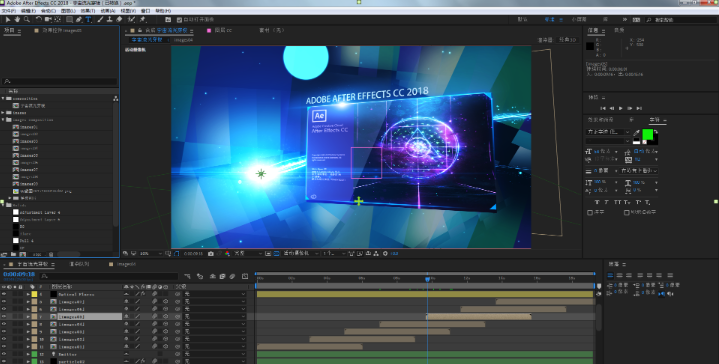This screenshot has width=719, height=364.
Task: Left-align text in the Paragraph panel
Action: (x=610, y=275)
